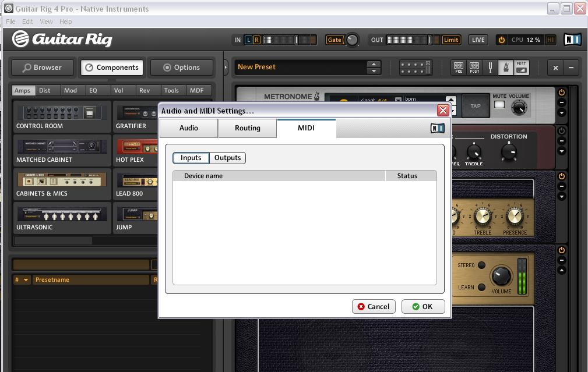Screen dimensions: 588x372
Task: Select the MIDI settings tab
Action: (x=306, y=128)
